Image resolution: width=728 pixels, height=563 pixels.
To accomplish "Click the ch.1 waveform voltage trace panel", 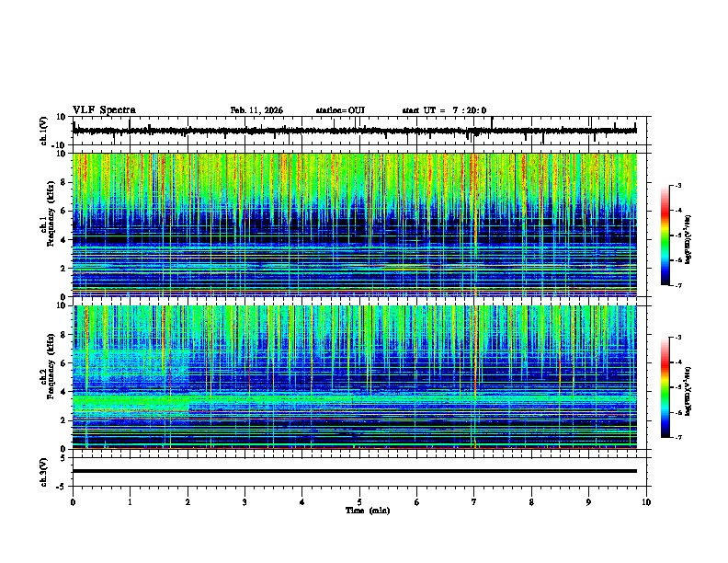I will click(359, 131).
